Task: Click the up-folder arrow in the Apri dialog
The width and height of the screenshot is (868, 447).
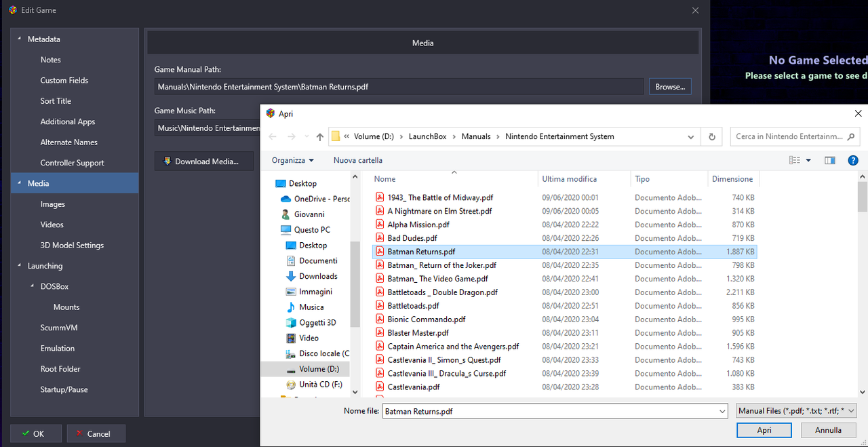Action: (x=320, y=136)
